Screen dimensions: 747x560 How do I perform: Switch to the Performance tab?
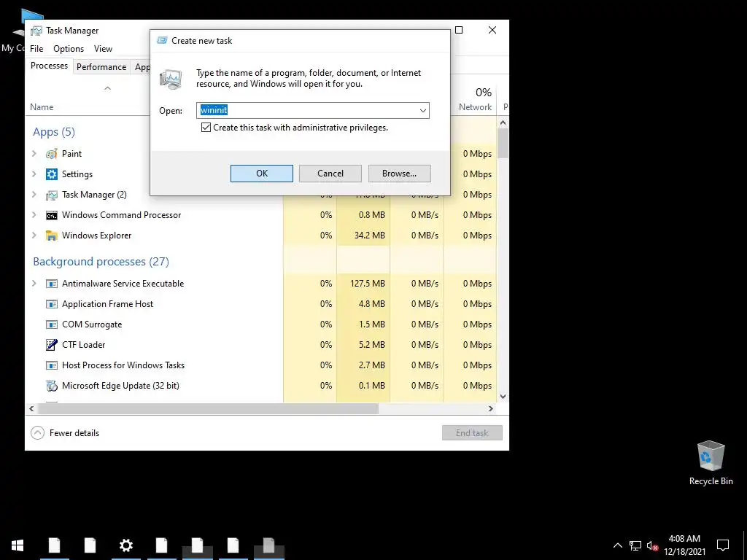(101, 67)
